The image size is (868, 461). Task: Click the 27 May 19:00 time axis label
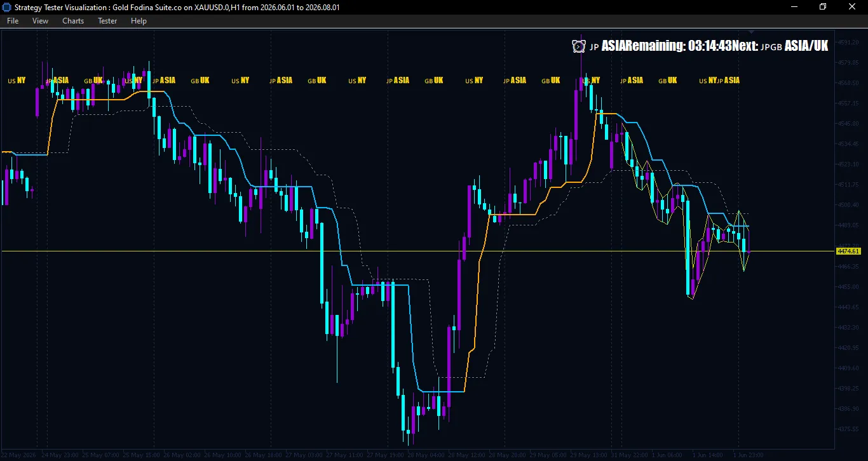pos(386,455)
